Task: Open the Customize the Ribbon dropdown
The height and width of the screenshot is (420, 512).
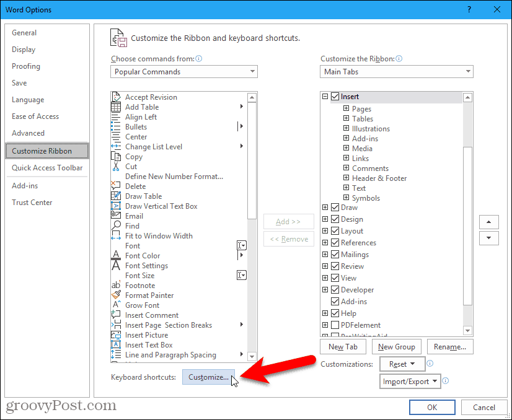Action: coord(397,71)
